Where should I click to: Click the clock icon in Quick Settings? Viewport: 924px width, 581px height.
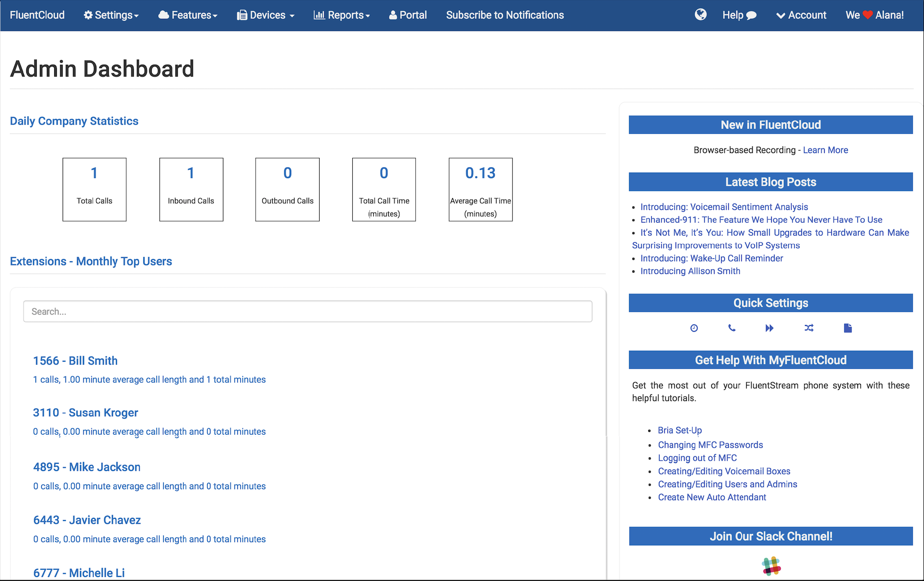[x=694, y=328]
